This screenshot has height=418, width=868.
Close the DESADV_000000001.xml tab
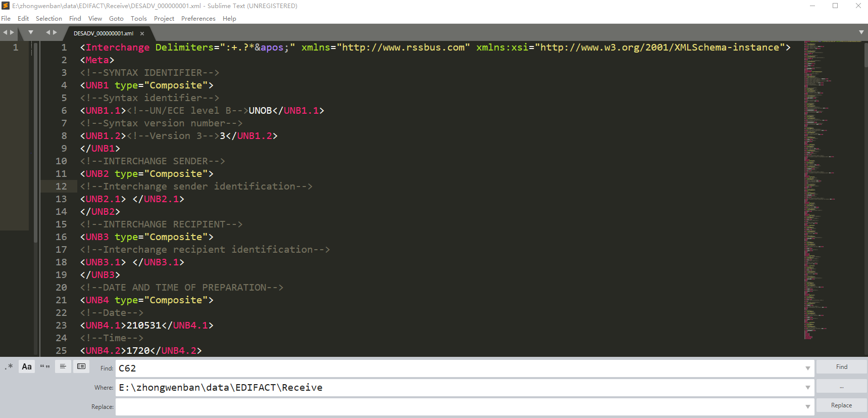(142, 33)
